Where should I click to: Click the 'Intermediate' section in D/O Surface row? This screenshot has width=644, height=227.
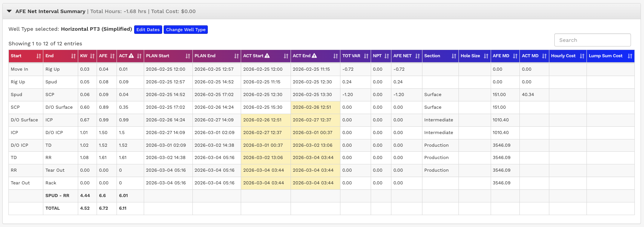439,120
